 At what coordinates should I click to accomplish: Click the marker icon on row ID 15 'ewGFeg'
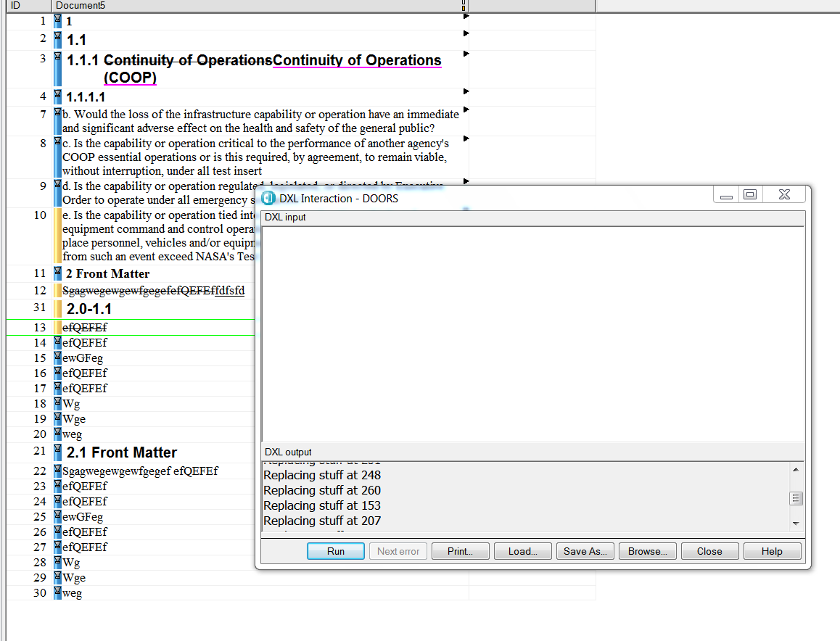coord(58,357)
